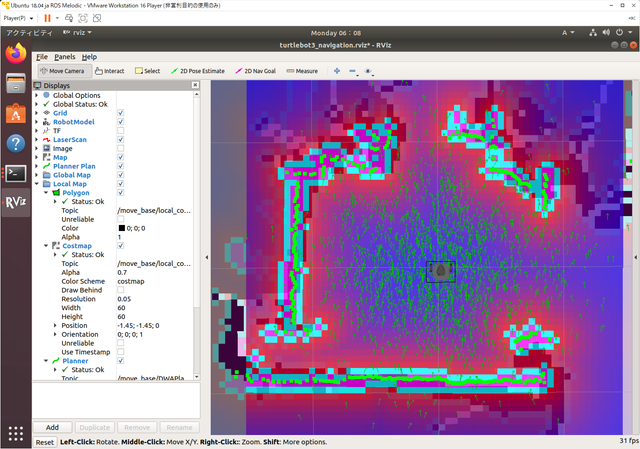Expand the Grid tree node
Image resolution: width=640 pixels, height=449 pixels.
[37, 113]
